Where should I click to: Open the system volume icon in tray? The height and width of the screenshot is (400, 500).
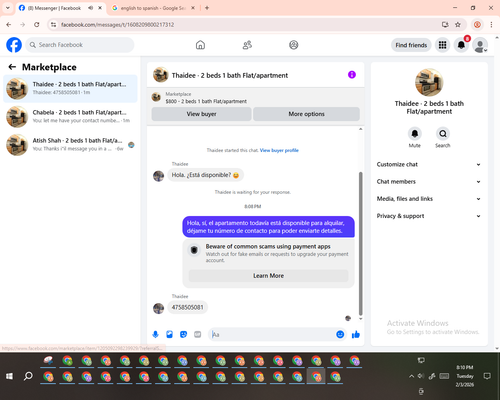point(421,376)
